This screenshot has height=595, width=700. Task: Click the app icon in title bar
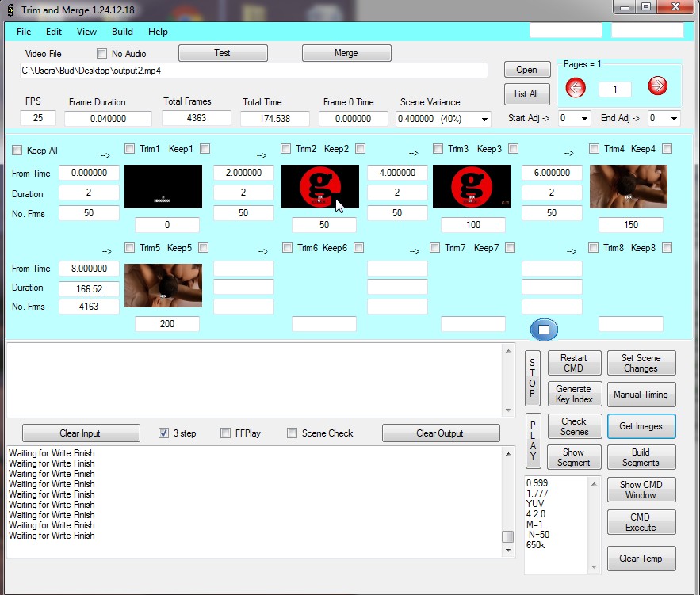11,10
